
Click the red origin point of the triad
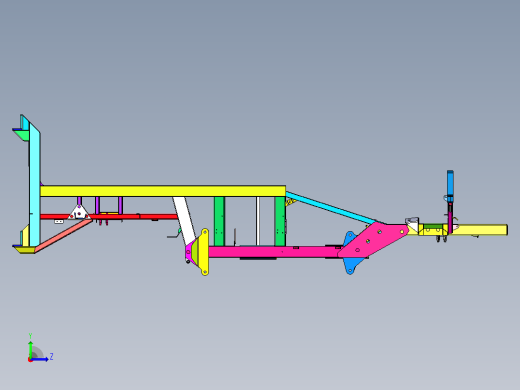30,360
